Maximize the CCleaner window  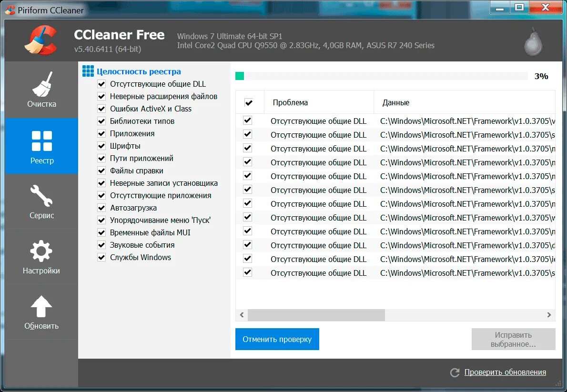click(519, 8)
